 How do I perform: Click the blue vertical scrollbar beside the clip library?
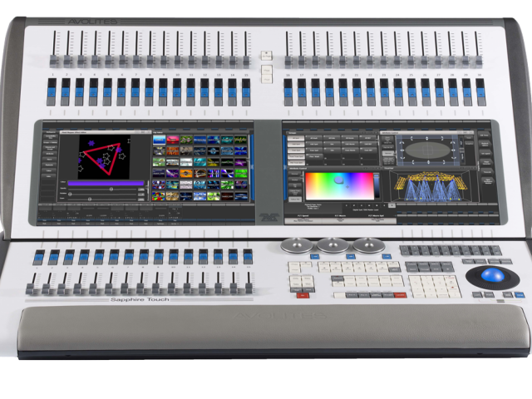pos(252,168)
